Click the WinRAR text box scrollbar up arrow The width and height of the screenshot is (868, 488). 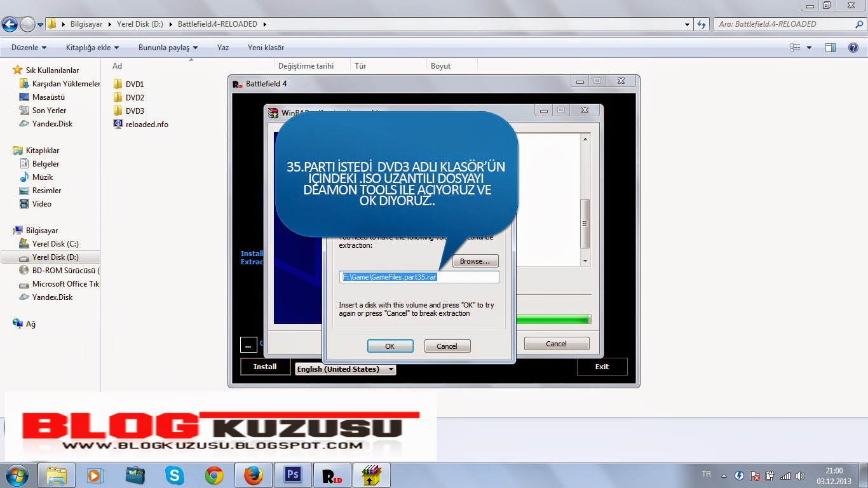(585, 139)
